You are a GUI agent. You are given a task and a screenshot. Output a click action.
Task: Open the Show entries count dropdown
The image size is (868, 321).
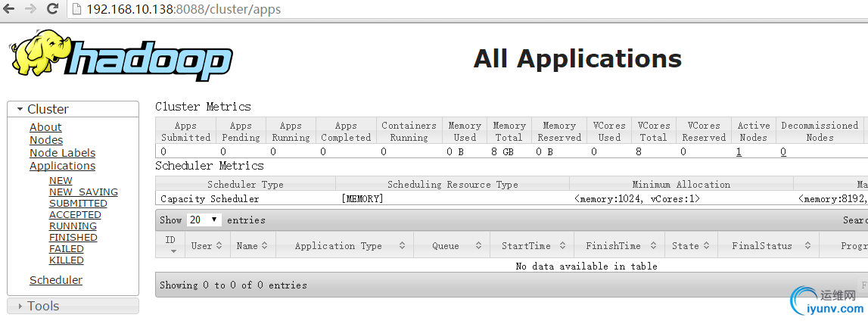(x=204, y=220)
